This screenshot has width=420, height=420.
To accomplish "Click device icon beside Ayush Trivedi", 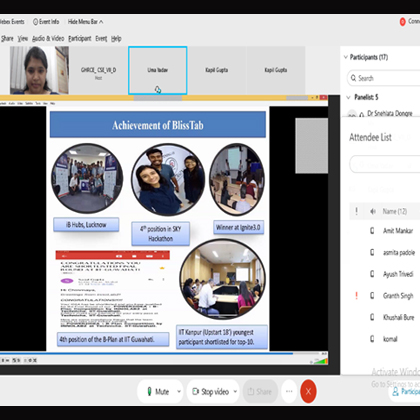I will (x=372, y=274).
